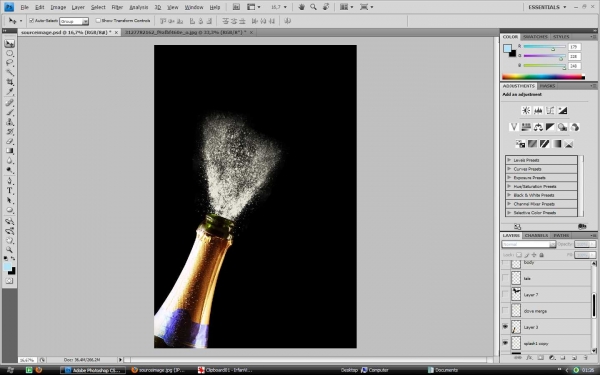Click the Curves adjustment icon
600x375 pixels.
click(x=550, y=111)
